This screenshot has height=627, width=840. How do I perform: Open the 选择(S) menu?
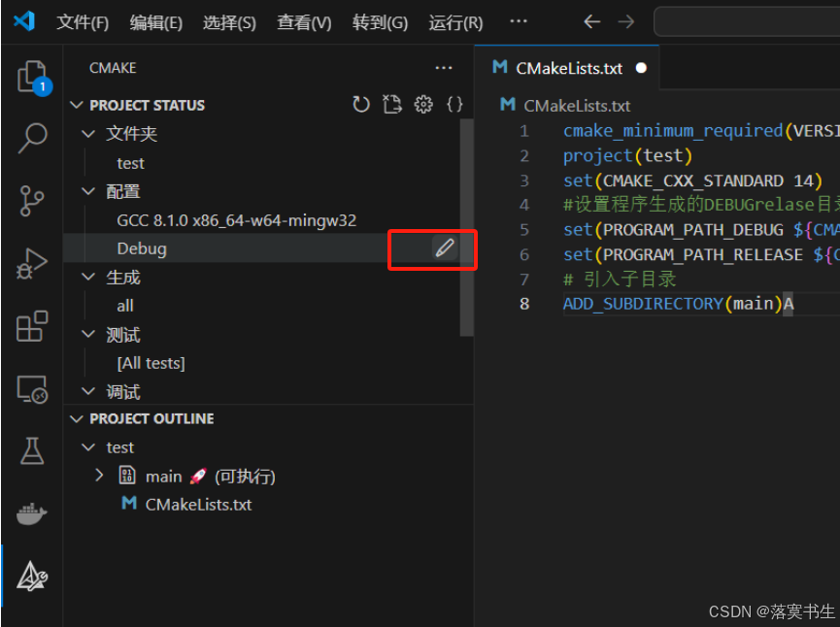click(229, 22)
